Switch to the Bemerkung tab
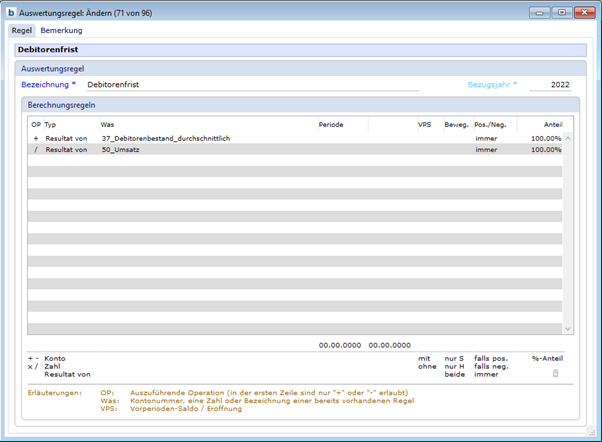Image resolution: width=602 pixels, height=442 pixels. pos(61,31)
